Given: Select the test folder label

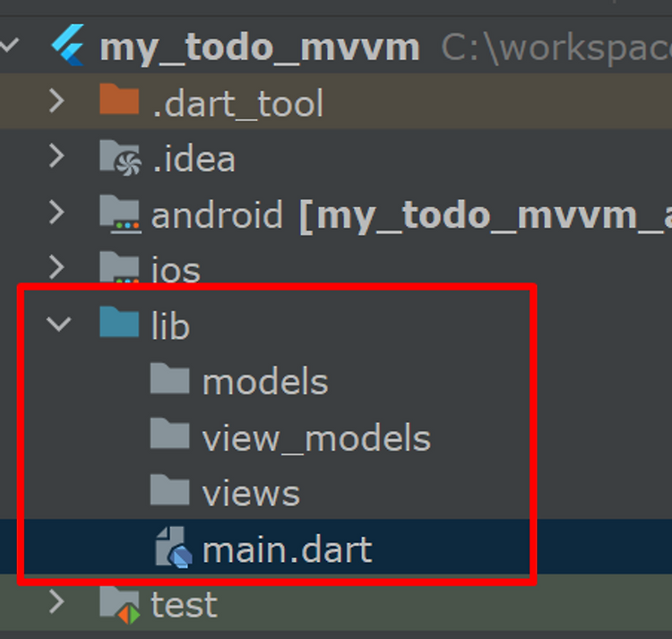Looking at the screenshot, I should tap(185, 604).
